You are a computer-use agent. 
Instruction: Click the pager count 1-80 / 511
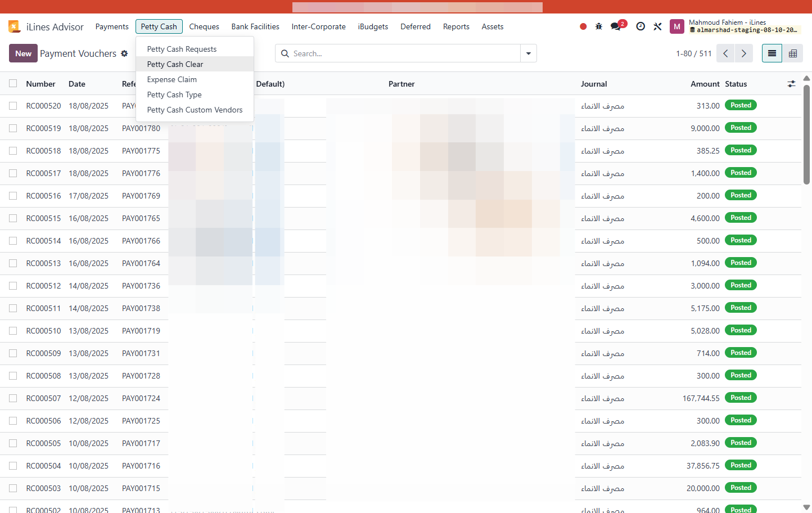pos(694,53)
